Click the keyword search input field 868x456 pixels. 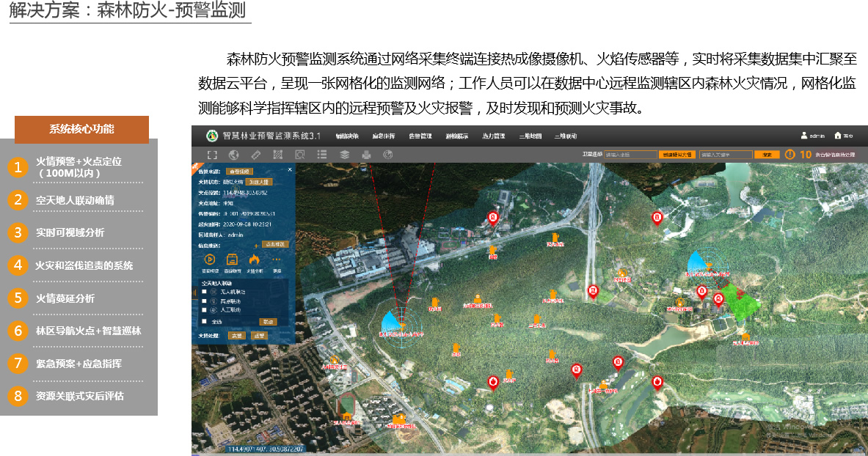(725, 154)
